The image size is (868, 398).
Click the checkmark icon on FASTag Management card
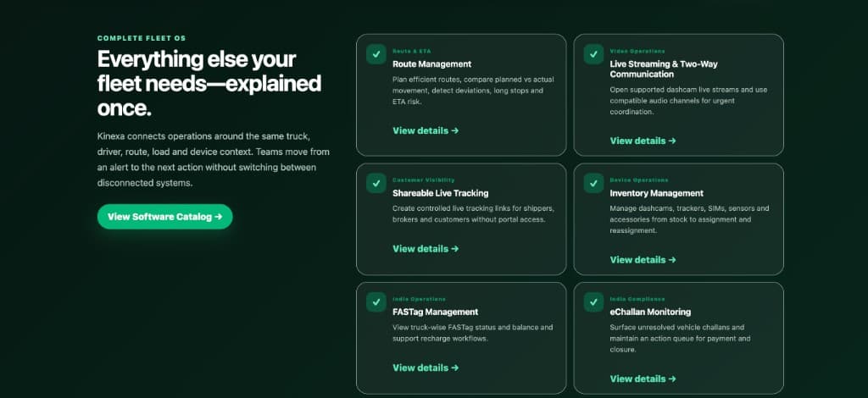[376, 302]
